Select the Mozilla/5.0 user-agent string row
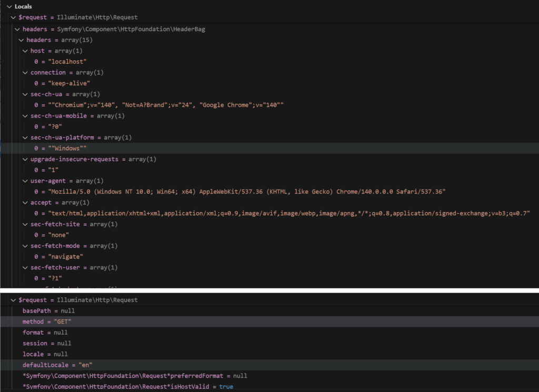539x392 pixels. pyautogui.click(x=269, y=192)
